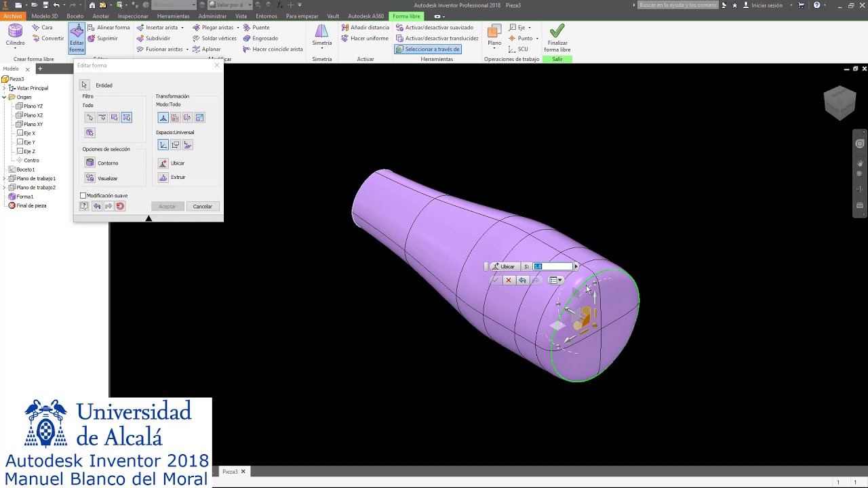Click the Visualizar selection option icon
Image resolution: width=868 pixels, height=488 pixels.
tap(90, 178)
